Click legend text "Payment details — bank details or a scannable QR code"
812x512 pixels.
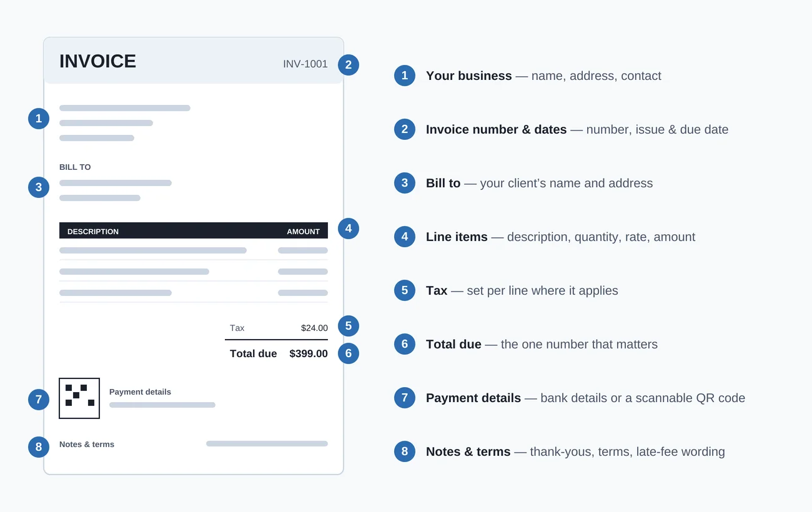click(585, 398)
